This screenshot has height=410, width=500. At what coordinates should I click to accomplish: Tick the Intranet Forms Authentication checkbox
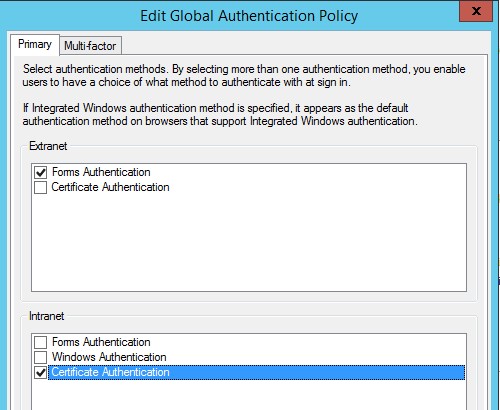40,342
